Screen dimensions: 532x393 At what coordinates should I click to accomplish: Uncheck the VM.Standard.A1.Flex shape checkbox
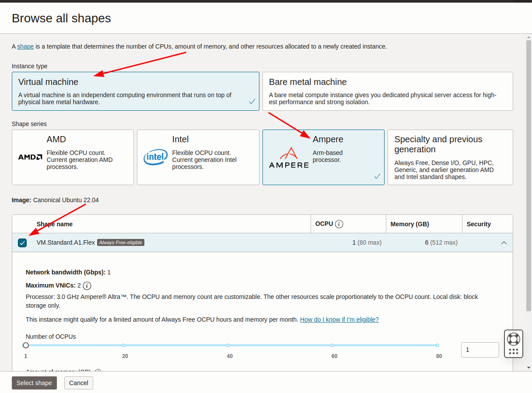pos(22,243)
